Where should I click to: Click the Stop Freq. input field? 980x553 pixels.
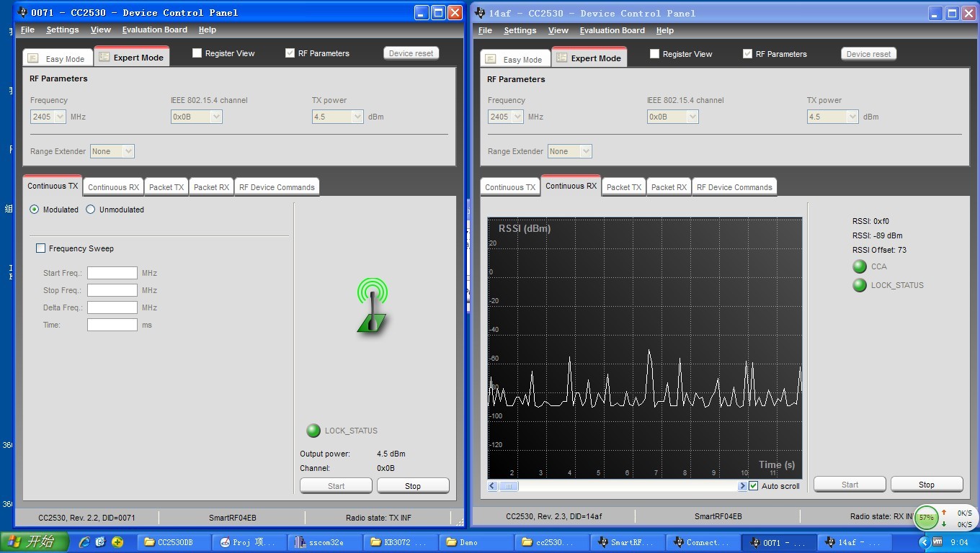[x=112, y=290]
